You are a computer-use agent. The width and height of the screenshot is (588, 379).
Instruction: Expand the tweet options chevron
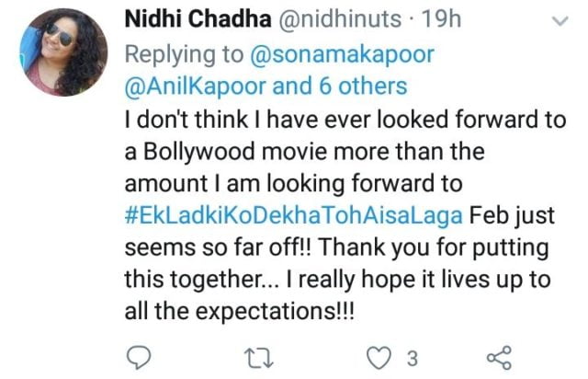tap(558, 19)
